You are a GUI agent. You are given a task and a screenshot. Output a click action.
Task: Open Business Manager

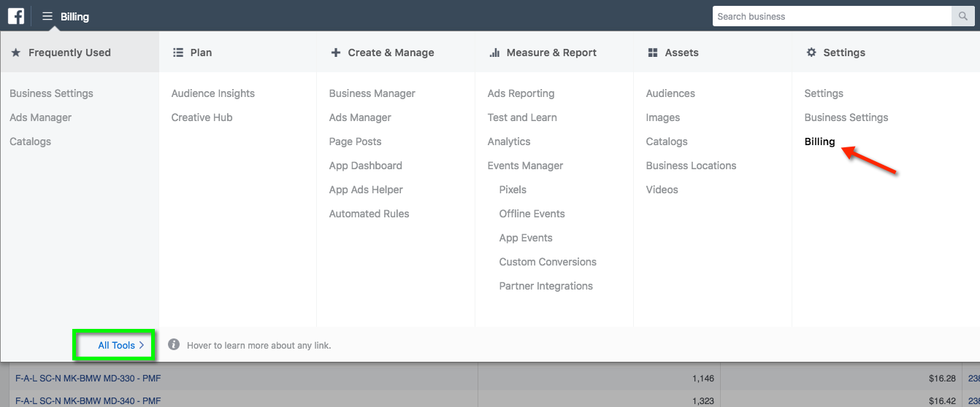click(372, 93)
